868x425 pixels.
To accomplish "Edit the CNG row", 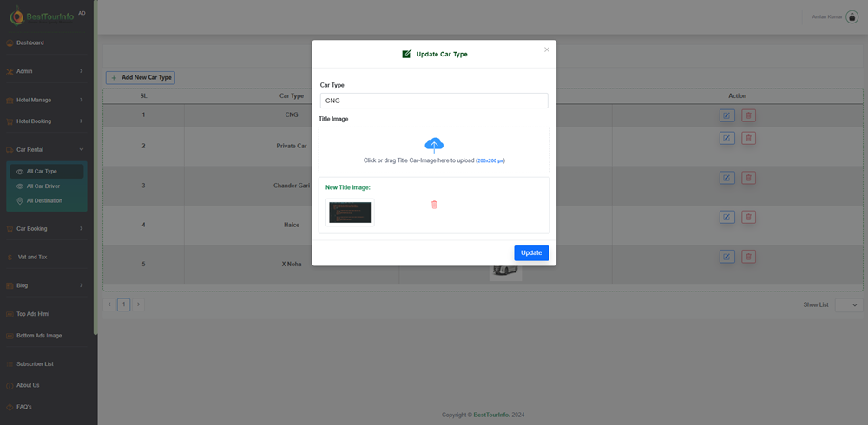I will click(727, 115).
